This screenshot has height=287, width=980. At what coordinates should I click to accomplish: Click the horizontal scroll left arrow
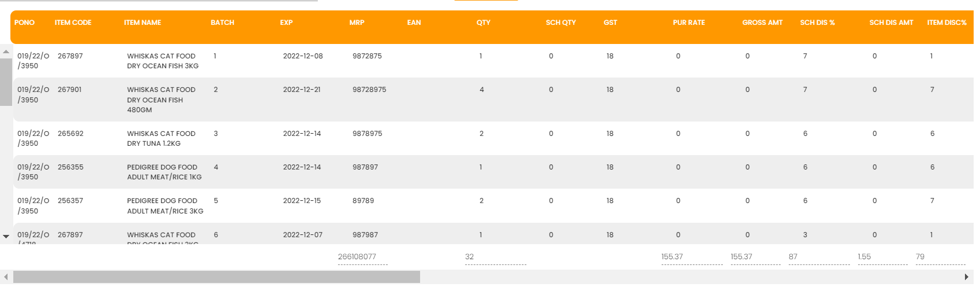6,277
